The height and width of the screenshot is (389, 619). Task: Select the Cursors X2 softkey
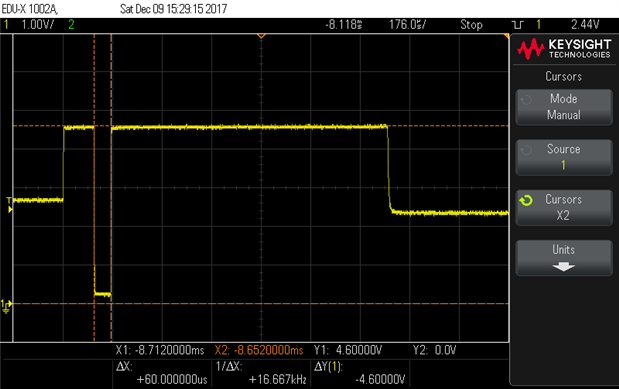[564, 208]
